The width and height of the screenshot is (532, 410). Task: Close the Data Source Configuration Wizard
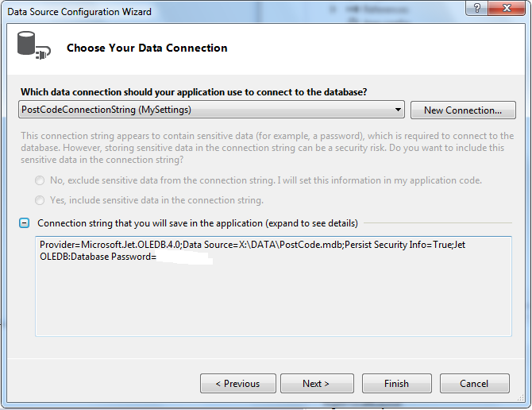507,8
